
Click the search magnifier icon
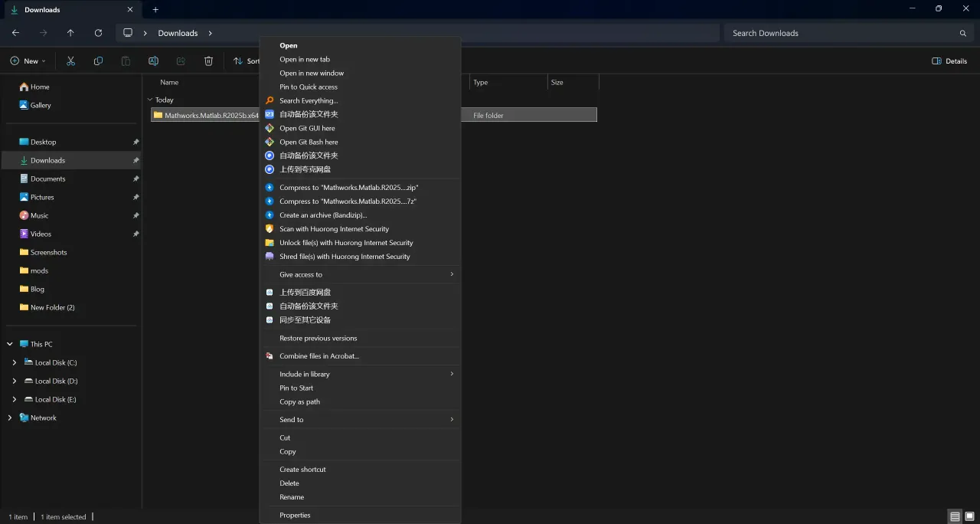962,33
